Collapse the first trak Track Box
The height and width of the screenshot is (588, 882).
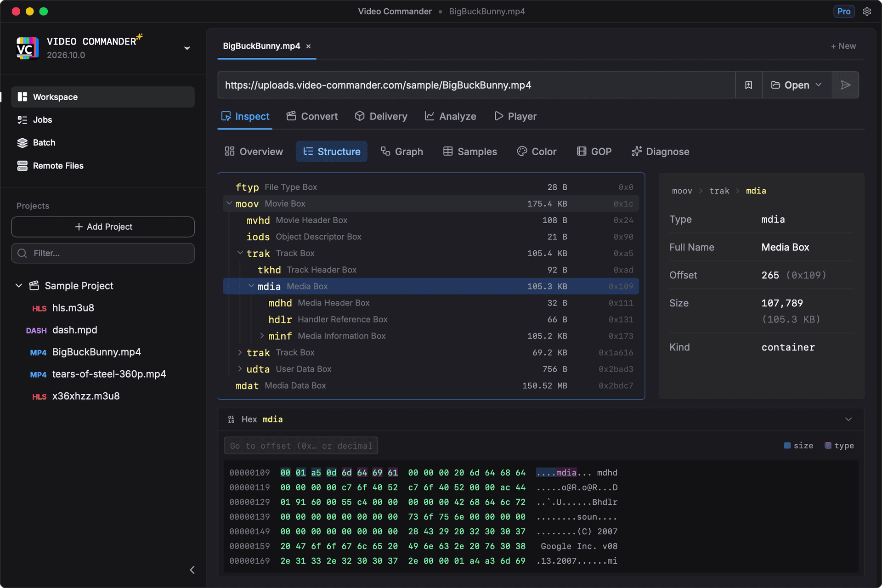tap(240, 253)
